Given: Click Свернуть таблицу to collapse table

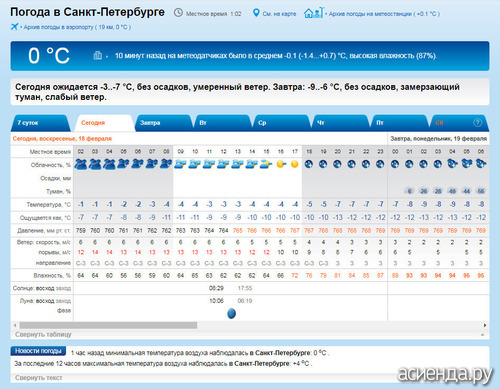Looking at the screenshot, I should tap(43, 334).
